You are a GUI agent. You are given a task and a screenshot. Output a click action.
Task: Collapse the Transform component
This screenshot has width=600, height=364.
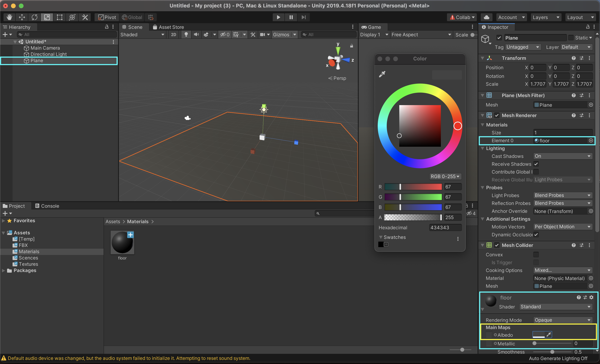pyautogui.click(x=482, y=58)
